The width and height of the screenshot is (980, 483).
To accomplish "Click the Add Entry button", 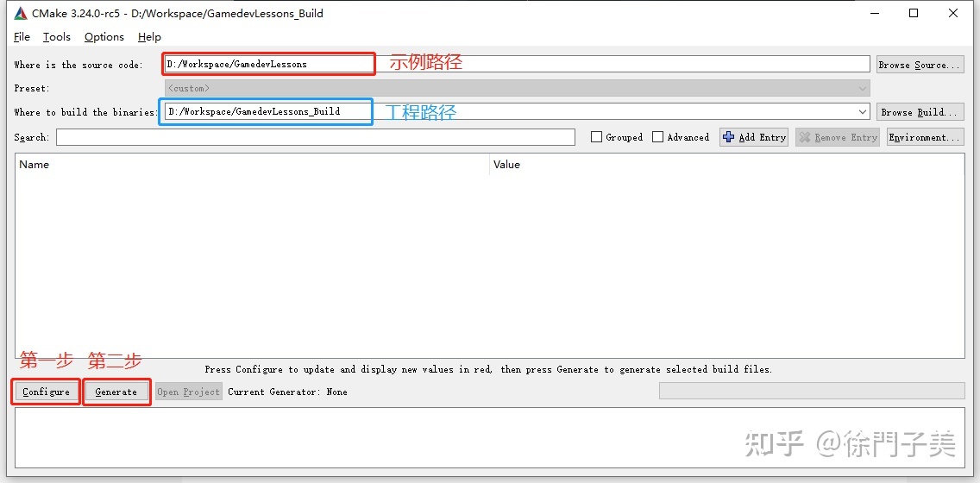I will [754, 137].
